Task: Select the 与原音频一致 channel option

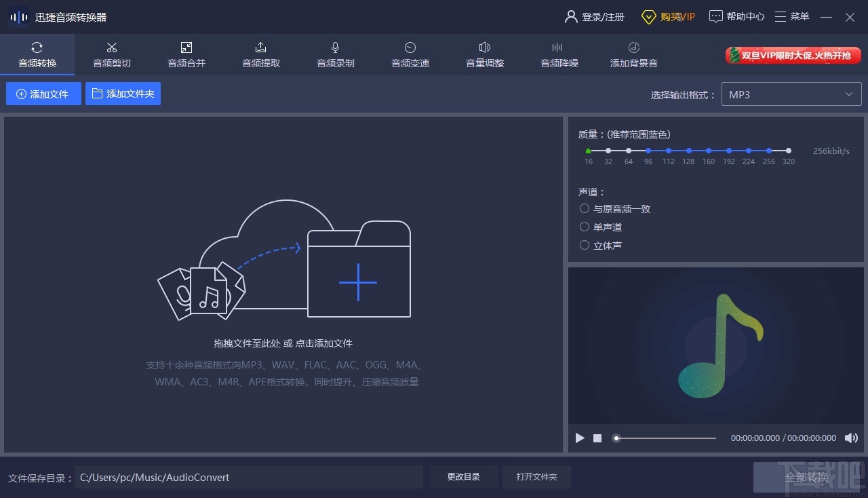Action: (x=584, y=208)
